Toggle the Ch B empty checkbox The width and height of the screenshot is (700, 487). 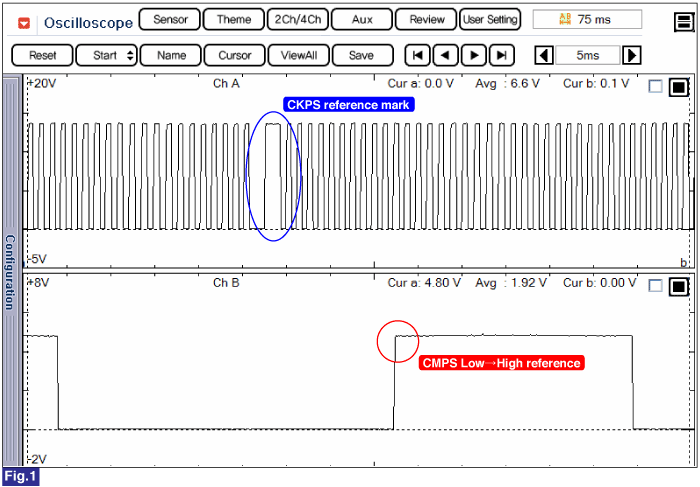coord(655,286)
